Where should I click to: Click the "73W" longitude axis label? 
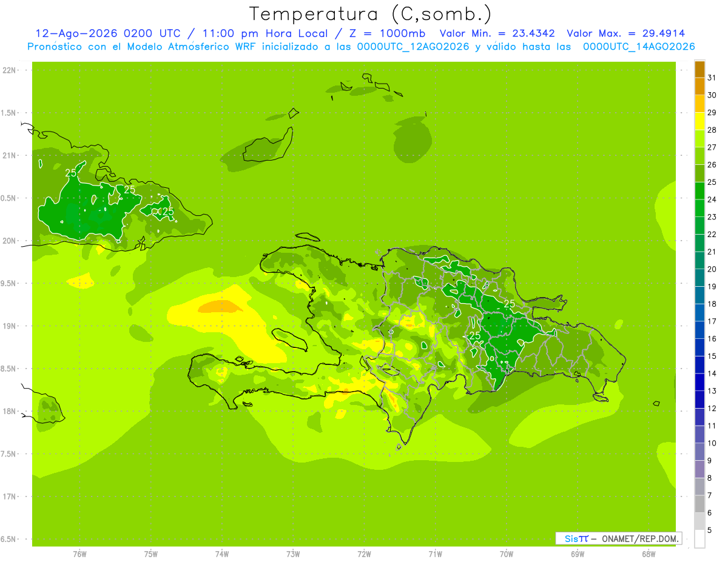(x=293, y=555)
